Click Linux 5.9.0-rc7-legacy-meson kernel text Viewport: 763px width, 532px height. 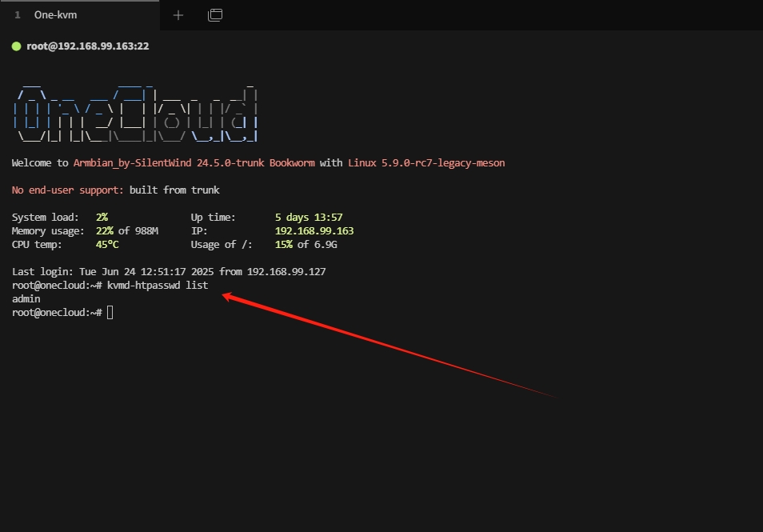tap(426, 163)
